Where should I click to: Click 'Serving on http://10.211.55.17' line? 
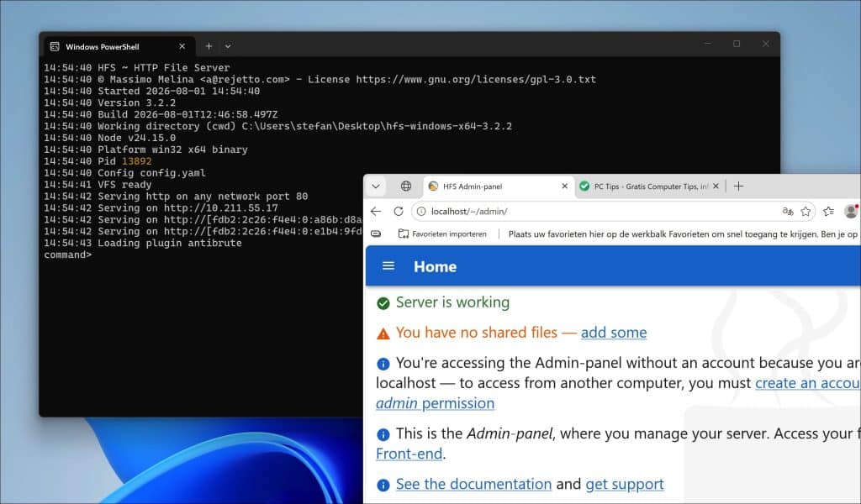coord(161,207)
